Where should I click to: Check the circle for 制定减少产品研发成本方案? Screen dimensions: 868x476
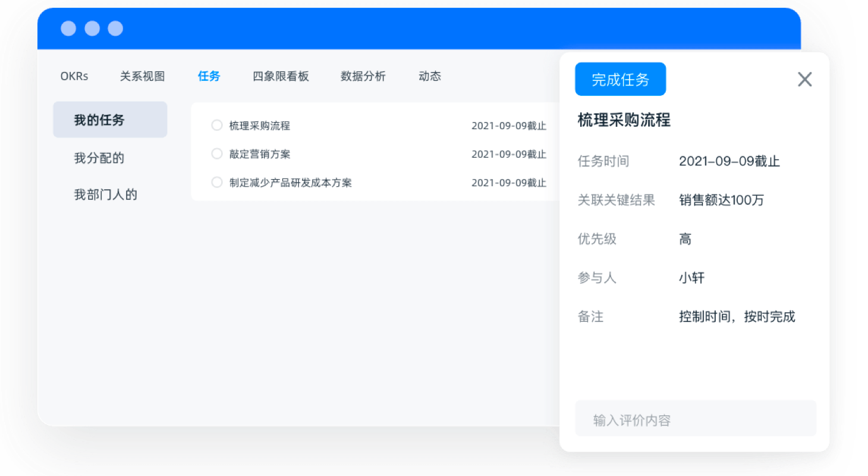217,183
